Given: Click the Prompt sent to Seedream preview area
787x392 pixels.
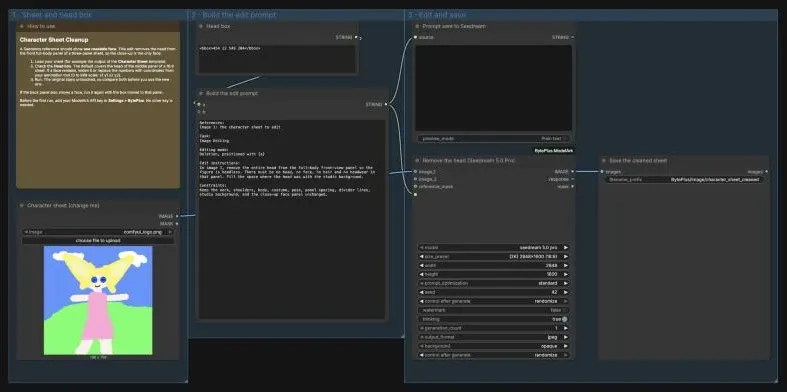Looking at the screenshot, I should click(493, 88).
